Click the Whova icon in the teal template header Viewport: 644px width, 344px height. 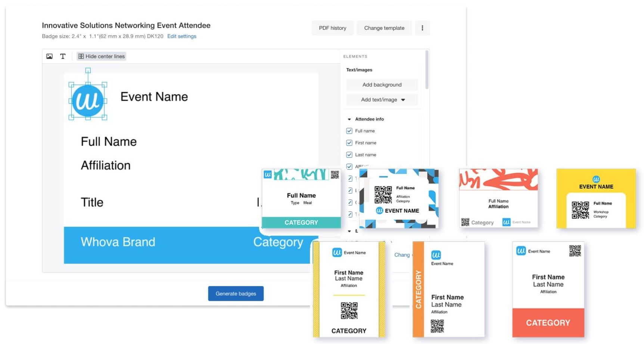pyautogui.click(x=268, y=175)
